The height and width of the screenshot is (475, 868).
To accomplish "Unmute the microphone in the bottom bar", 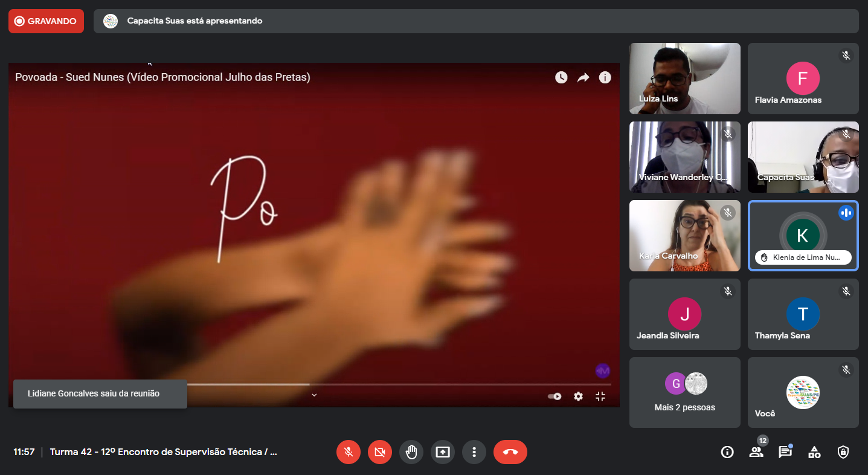I will [x=349, y=452].
